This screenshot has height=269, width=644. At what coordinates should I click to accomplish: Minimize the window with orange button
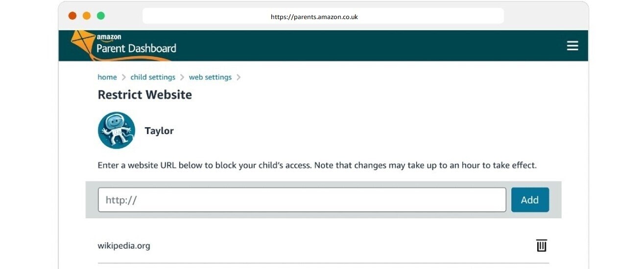pos(87,16)
